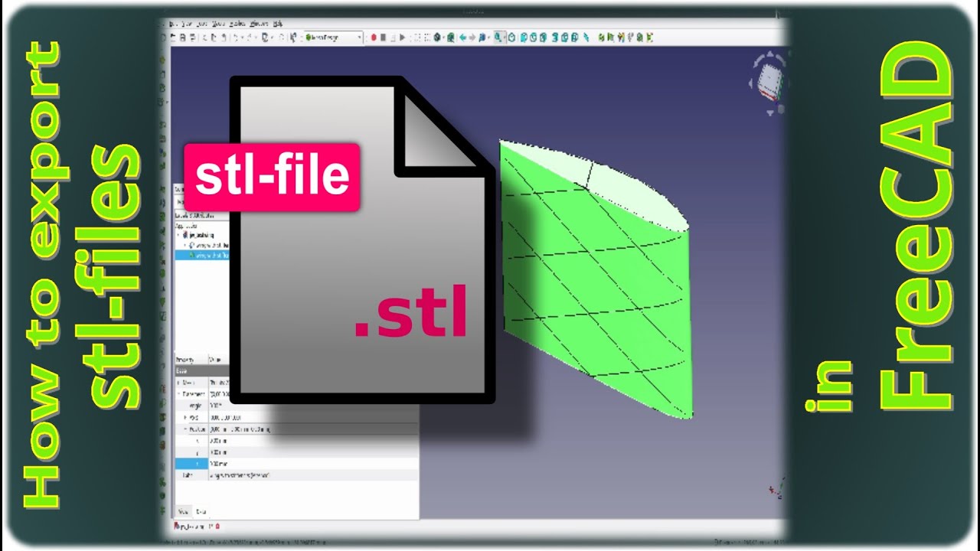Click the green back navigation arrow
This screenshot has height=551, width=980.
coord(463,37)
